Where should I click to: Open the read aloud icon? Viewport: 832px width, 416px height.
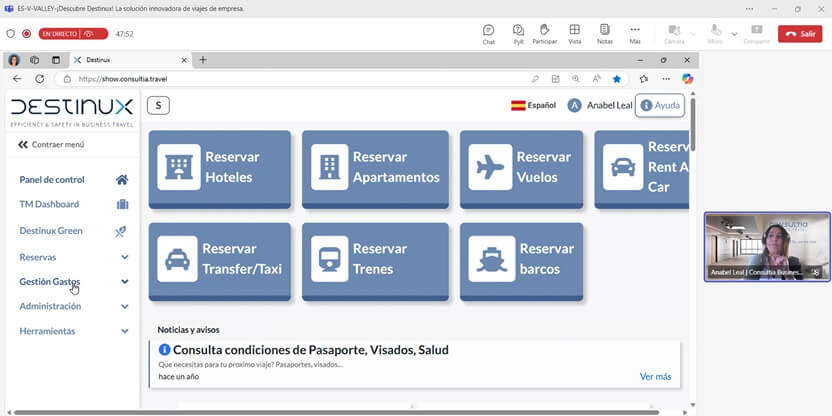(596, 79)
